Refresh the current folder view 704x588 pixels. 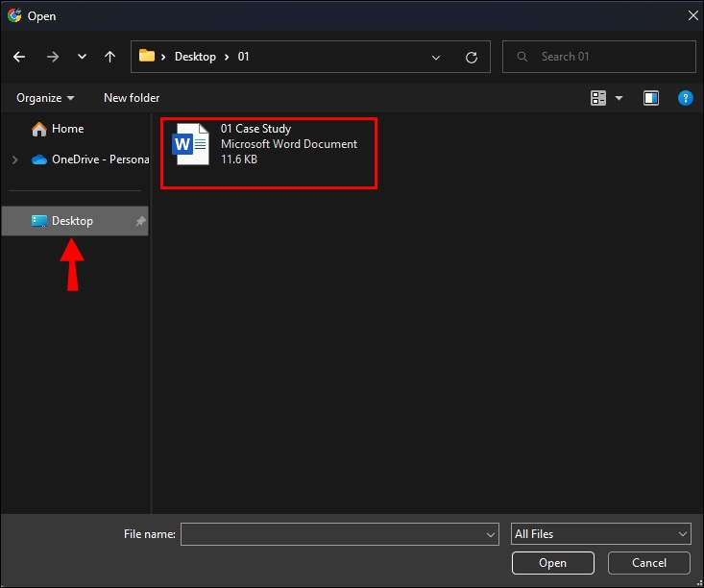point(471,57)
